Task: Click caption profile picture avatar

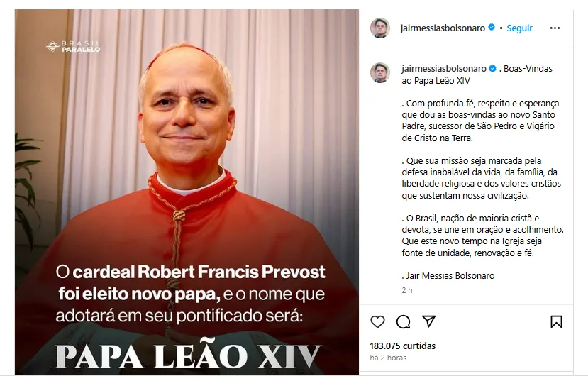Action: click(380, 72)
